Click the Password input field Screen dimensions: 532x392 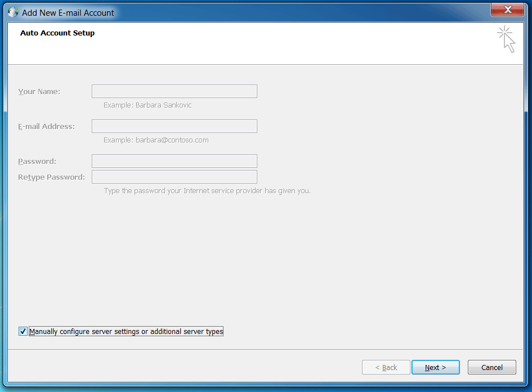[175, 161]
